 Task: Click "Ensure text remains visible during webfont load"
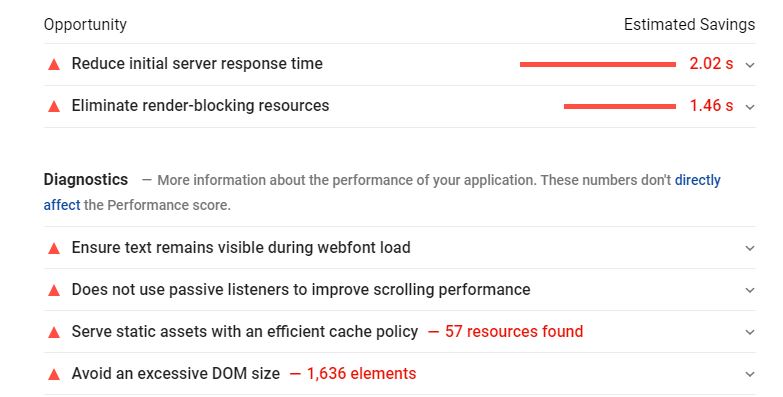coord(241,247)
